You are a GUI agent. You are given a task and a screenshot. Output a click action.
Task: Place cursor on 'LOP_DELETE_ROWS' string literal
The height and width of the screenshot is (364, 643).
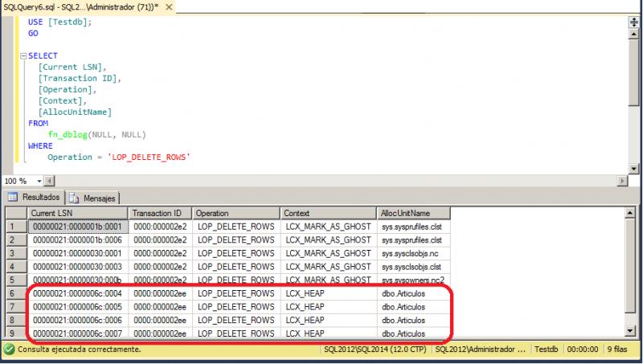149,157
